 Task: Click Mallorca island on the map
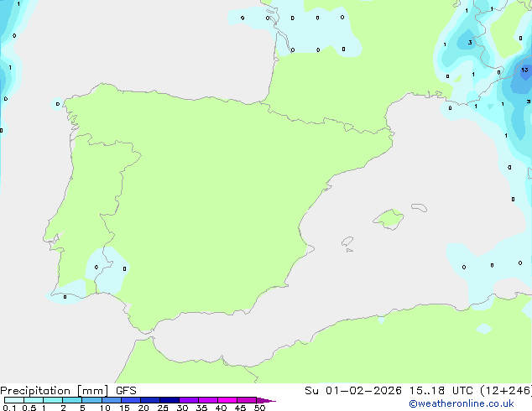tap(389, 219)
